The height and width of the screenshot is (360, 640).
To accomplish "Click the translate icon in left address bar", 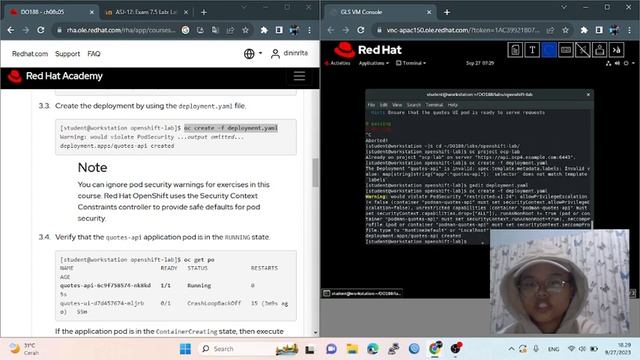I will (215, 30).
